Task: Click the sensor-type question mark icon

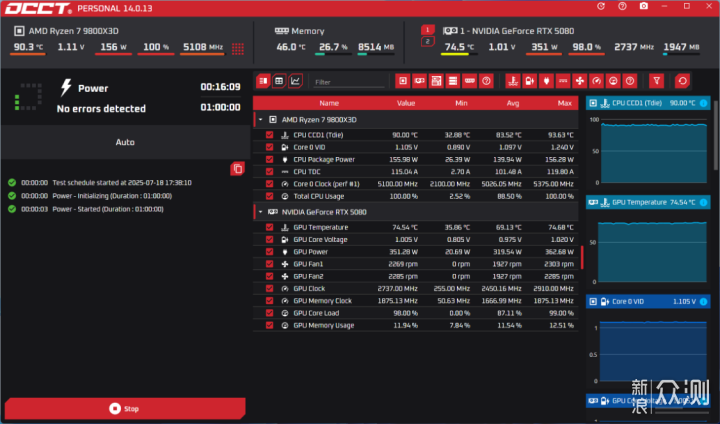Action: (630, 81)
